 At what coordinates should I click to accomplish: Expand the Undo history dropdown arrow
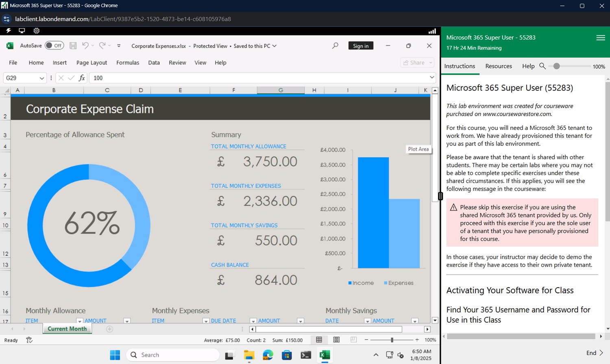(x=93, y=45)
